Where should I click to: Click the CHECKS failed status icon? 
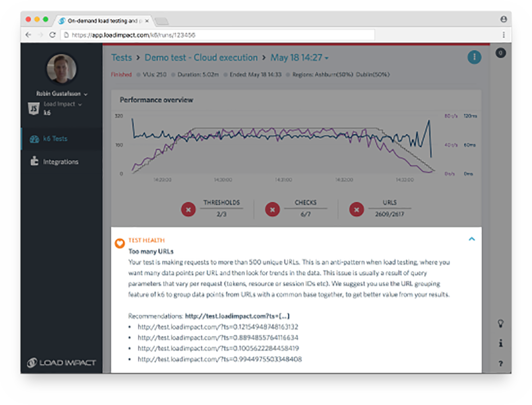(x=272, y=209)
